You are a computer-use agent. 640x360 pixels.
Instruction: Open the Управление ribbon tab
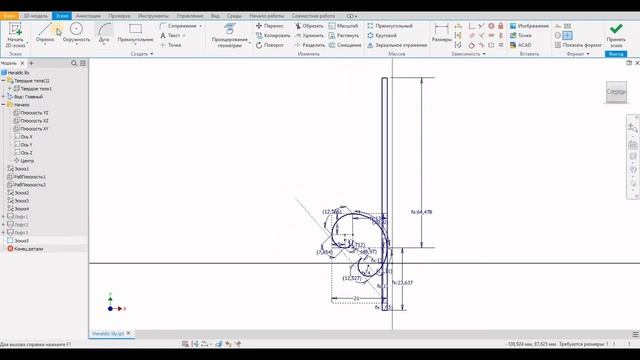(x=190, y=16)
